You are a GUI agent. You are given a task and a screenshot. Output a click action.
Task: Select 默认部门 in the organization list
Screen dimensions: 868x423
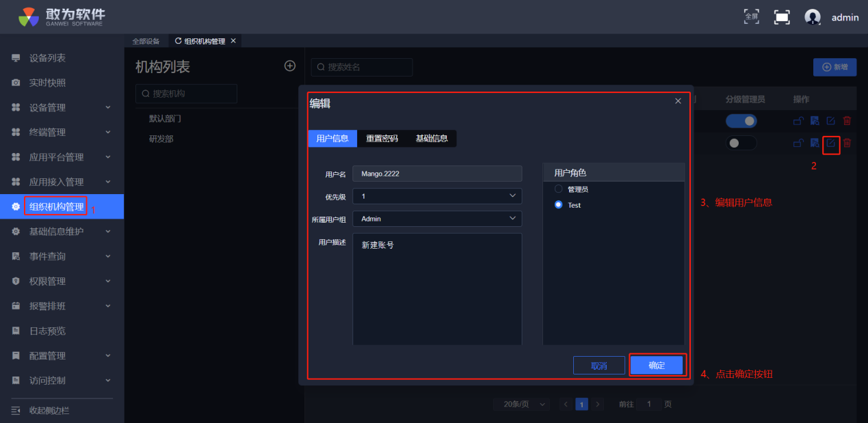coord(165,118)
